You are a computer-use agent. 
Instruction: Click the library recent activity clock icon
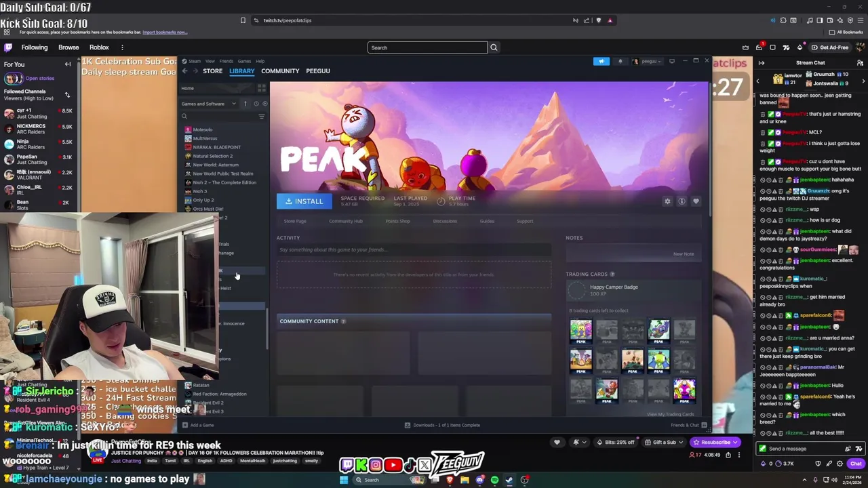pyautogui.click(x=256, y=104)
